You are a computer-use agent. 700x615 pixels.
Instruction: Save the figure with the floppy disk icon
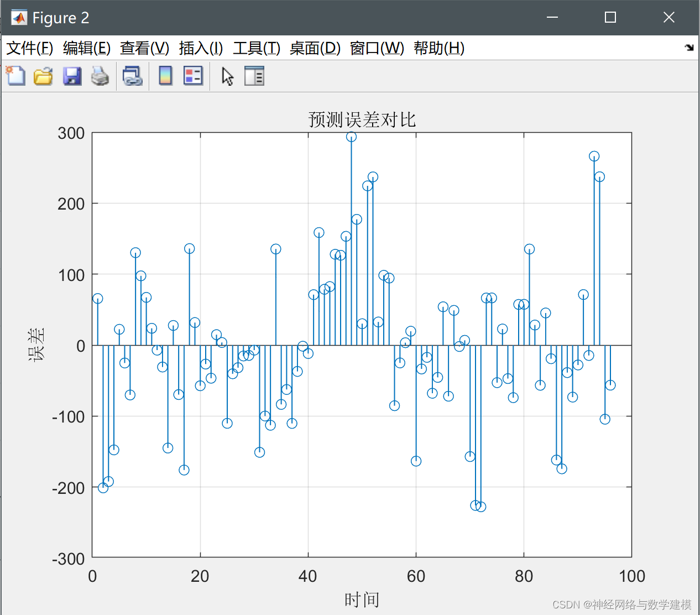72,76
